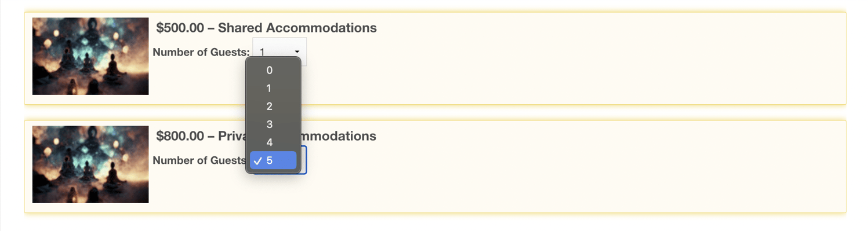Viewport: 868px width, 231px height.
Task: Click the 'mmodations' text of the $800.00 heading
Action: (x=339, y=136)
